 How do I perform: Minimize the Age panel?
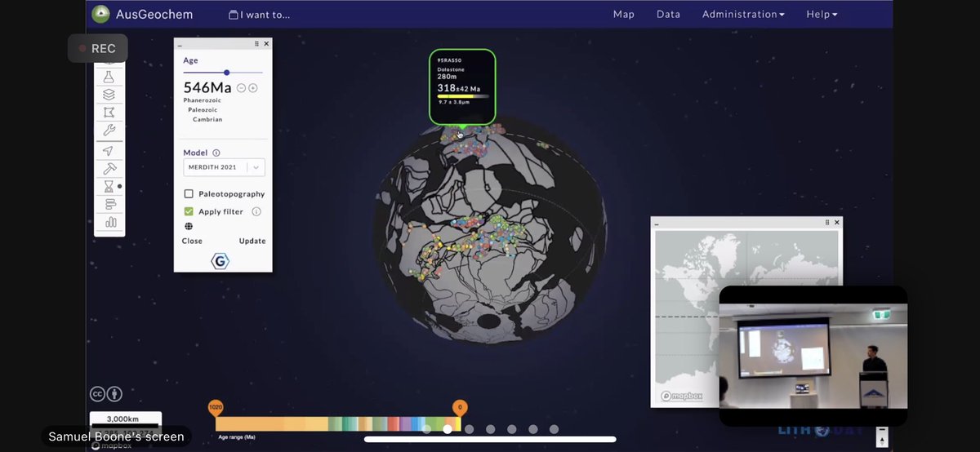pos(180,44)
